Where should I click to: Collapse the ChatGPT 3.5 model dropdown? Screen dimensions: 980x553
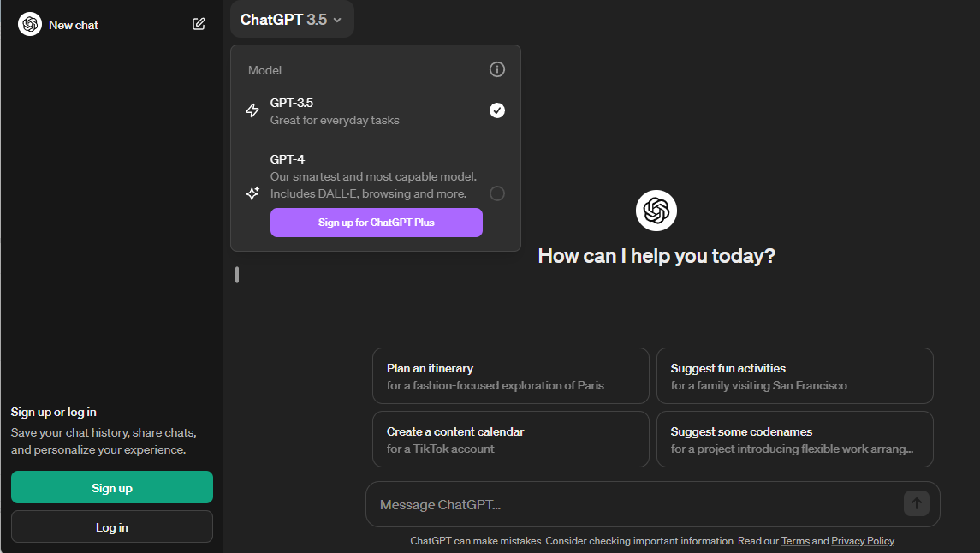point(292,20)
